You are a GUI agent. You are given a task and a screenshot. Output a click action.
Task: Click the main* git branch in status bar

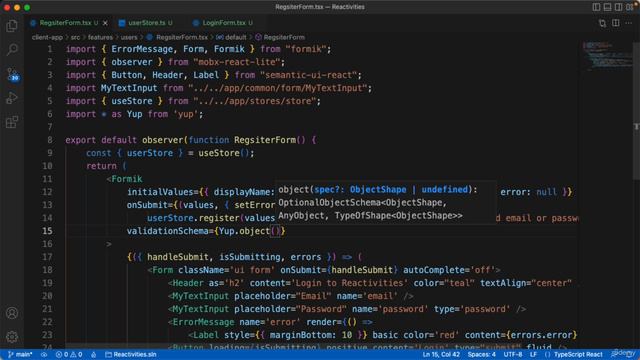tap(20, 354)
